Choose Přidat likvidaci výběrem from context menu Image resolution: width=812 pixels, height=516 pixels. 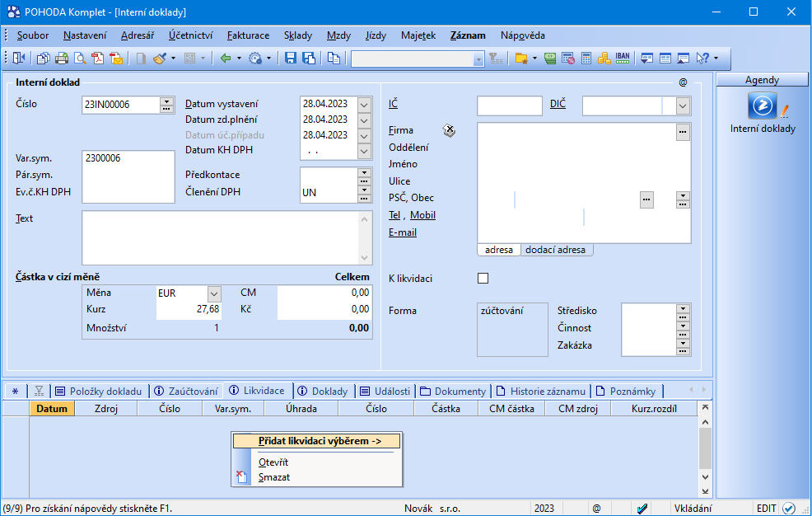coord(316,441)
